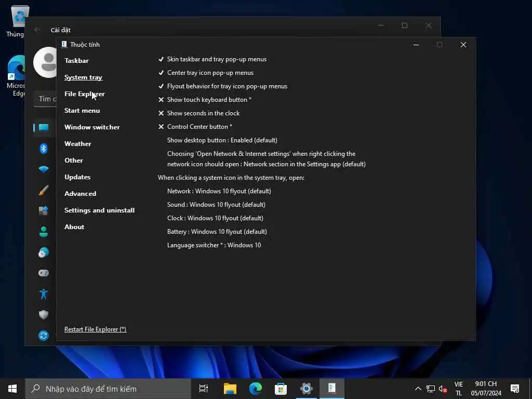Enable Show touch keyboard button
Viewport: 532px width, 399px height.
(x=205, y=100)
